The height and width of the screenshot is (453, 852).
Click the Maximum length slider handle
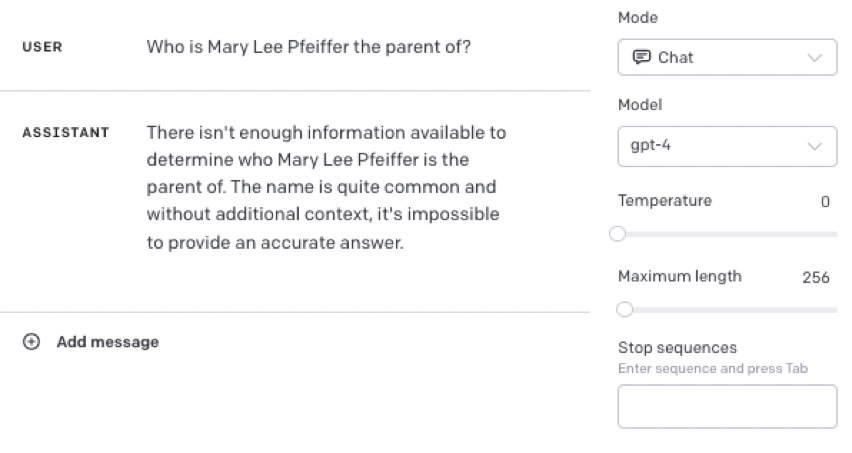625,310
